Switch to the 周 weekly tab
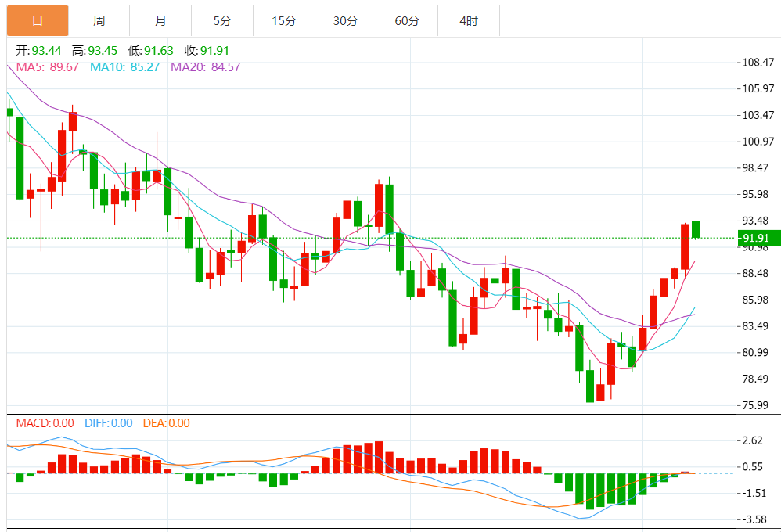This screenshot has height=532, width=781. pos(99,21)
